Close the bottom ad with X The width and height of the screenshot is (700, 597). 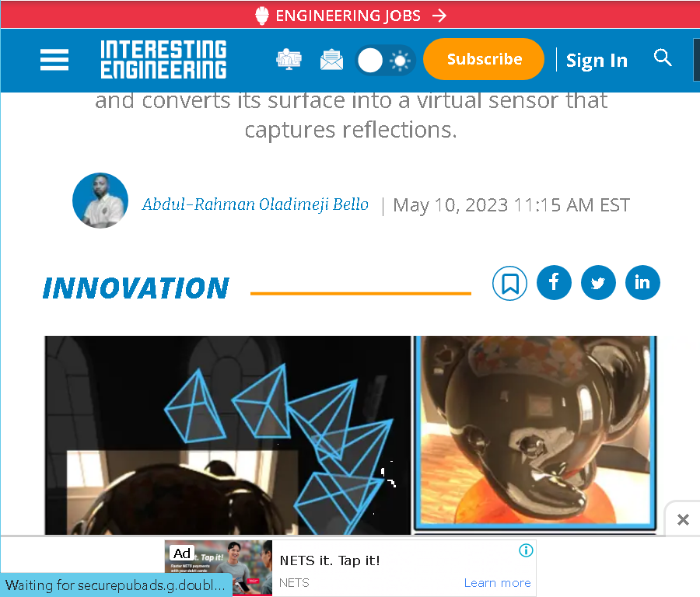pyautogui.click(x=683, y=519)
